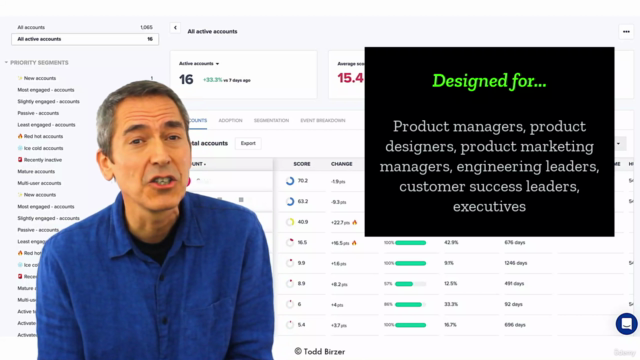The image size is (640, 360).
Task: Click the 33.3% cell
Action: coord(451,304)
